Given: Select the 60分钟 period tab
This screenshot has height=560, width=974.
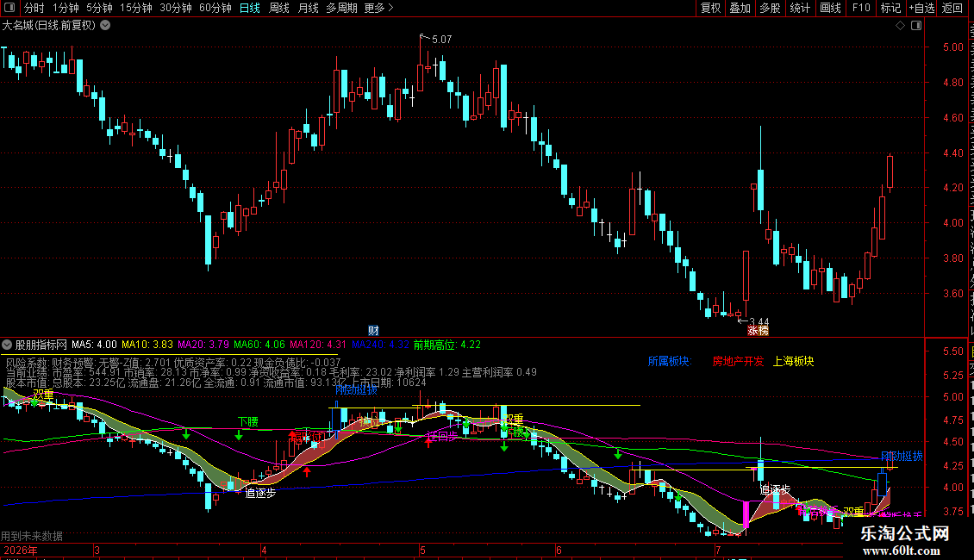Looking at the screenshot, I should point(215,8).
